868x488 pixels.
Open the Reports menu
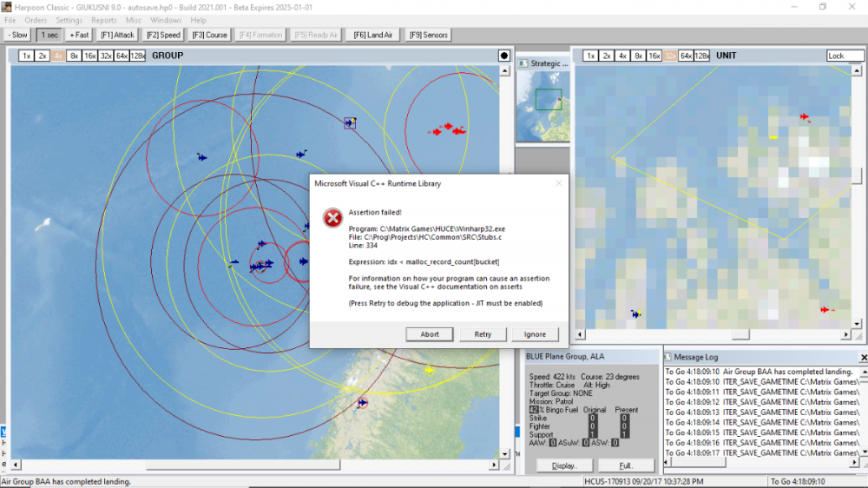point(104,20)
